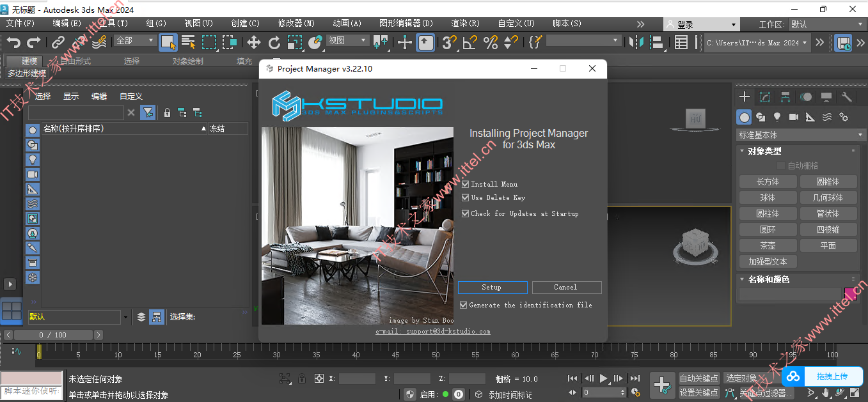Click the 几何球体 geosphere button

pos(828,197)
